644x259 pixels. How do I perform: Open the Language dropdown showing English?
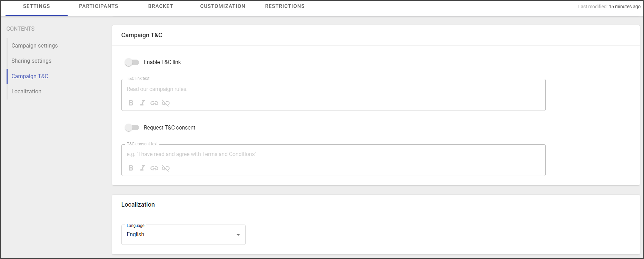click(x=184, y=235)
